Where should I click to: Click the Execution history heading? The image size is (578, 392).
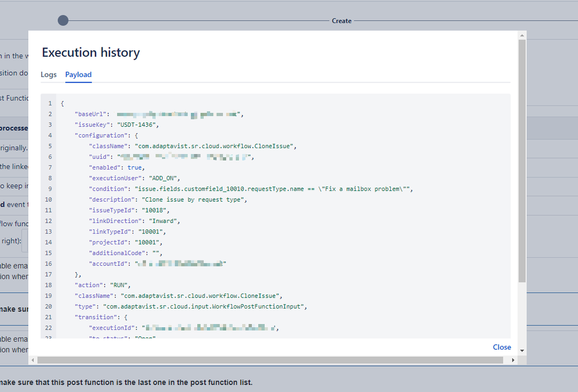point(91,52)
